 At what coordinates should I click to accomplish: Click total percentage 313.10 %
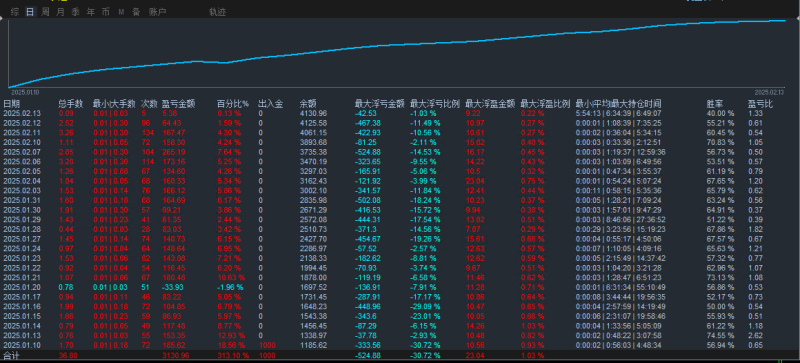233,355
